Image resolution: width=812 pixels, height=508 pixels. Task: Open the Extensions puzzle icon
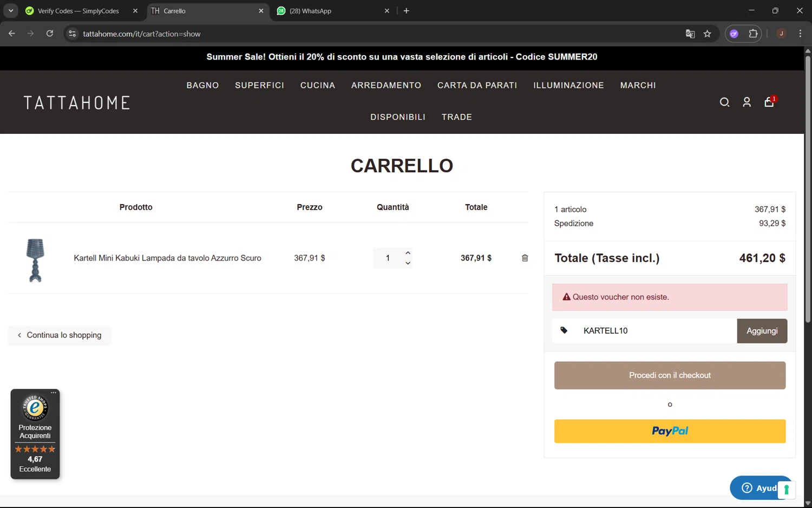[x=753, y=34]
